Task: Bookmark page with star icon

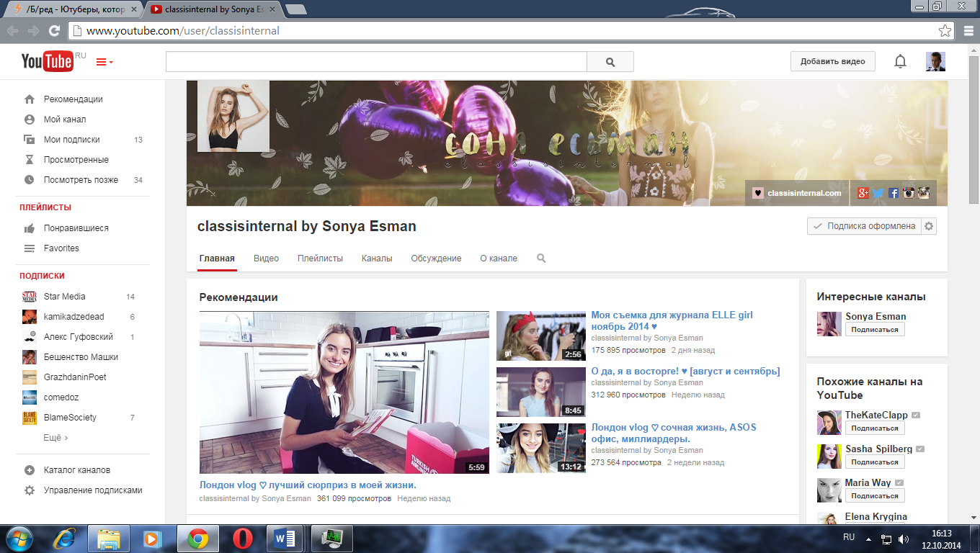Action: pos(945,31)
